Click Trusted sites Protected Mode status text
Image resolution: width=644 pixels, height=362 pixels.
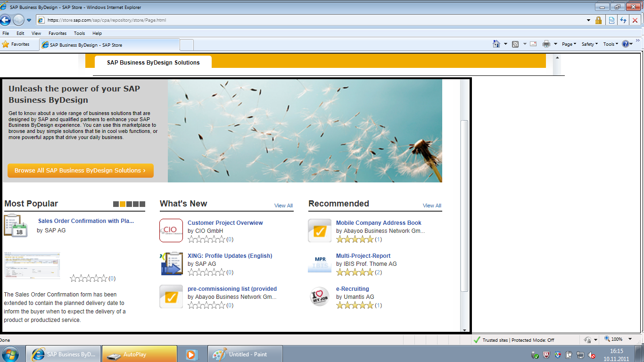pos(518,340)
